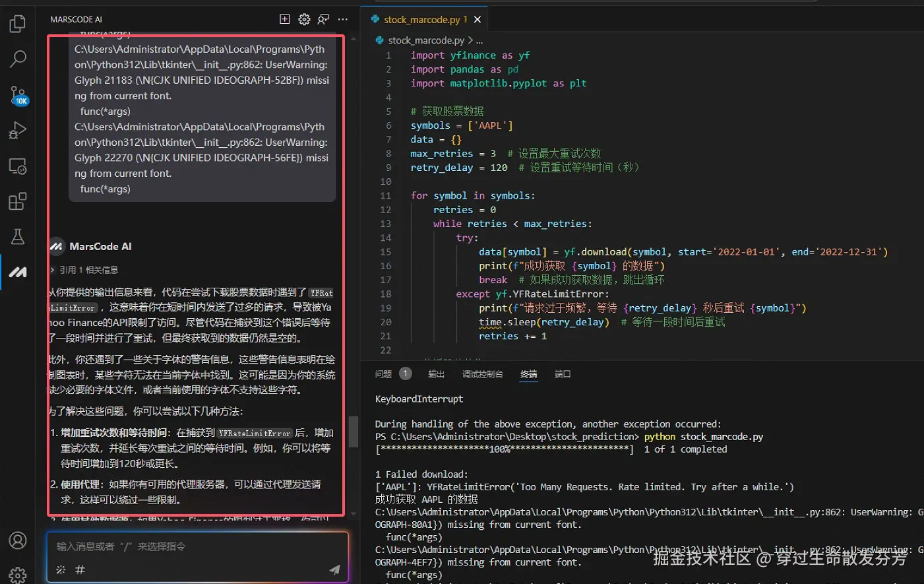This screenshot has height=584, width=924.
Task: Click '使用代理' suggestion heading
Action: pyautogui.click(x=79, y=484)
